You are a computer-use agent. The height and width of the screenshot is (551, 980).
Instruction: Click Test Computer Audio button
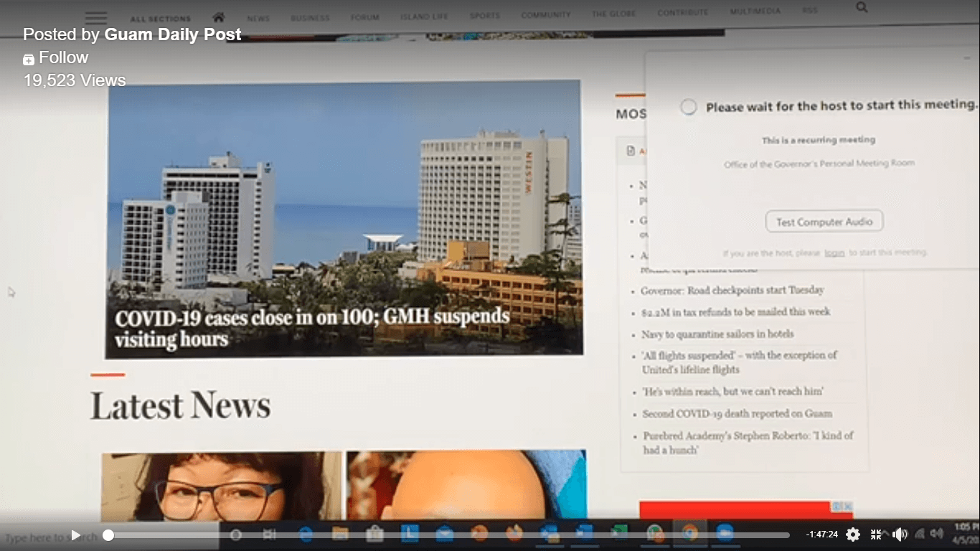point(824,222)
